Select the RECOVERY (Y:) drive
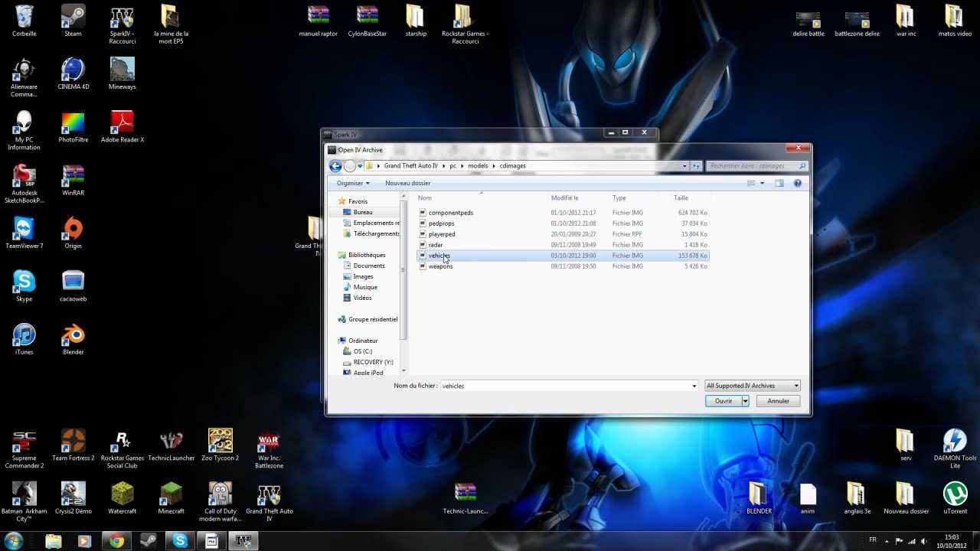This screenshot has height=551, width=980. point(373,362)
